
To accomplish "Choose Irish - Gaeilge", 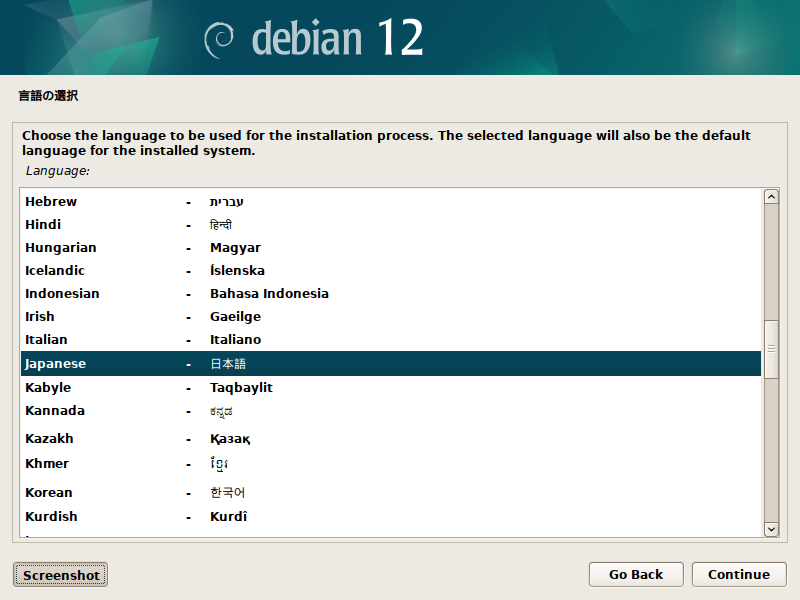I will click(x=391, y=316).
